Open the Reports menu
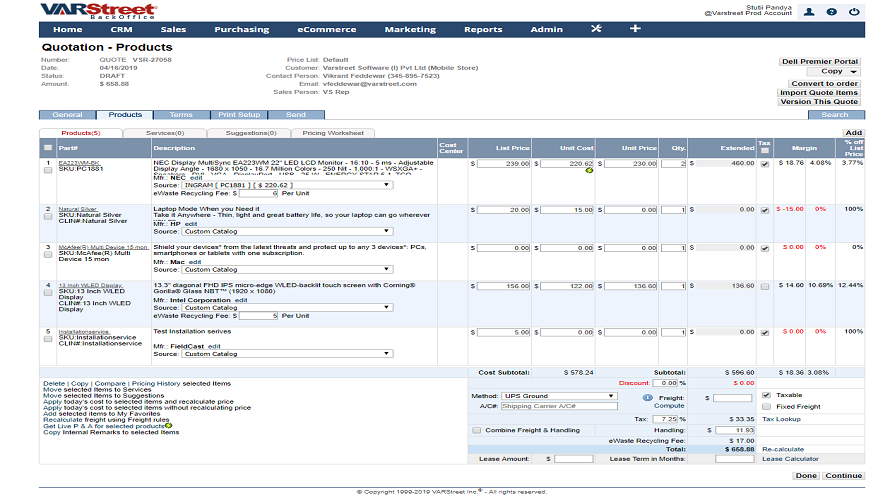890x500 pixels. pos(483,30)
